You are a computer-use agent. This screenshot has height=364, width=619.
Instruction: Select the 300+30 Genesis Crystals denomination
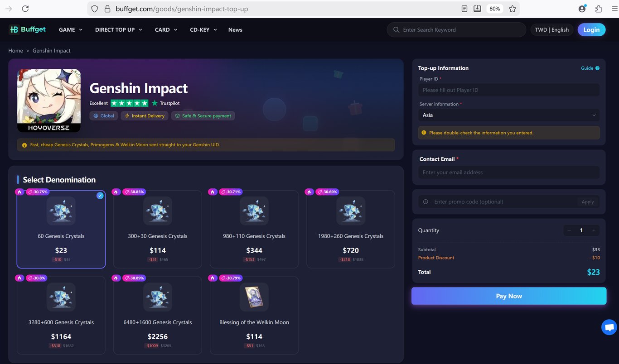coord(158,230)
